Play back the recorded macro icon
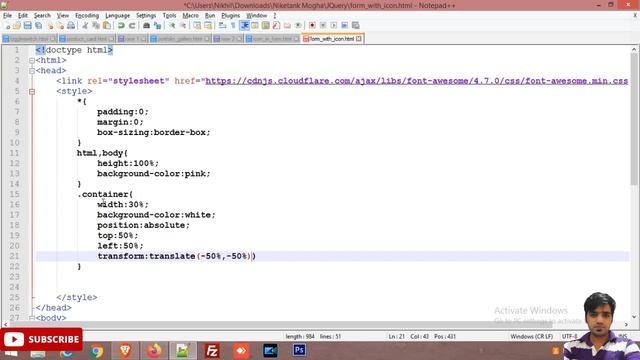 point(334,26)
